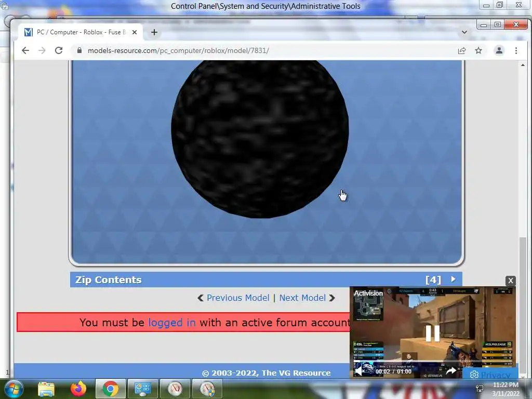The width and height of the screenshot is (532, 399).
Task: Click the 00:02 / 01:00 ad timer
Action: [393, 371]
